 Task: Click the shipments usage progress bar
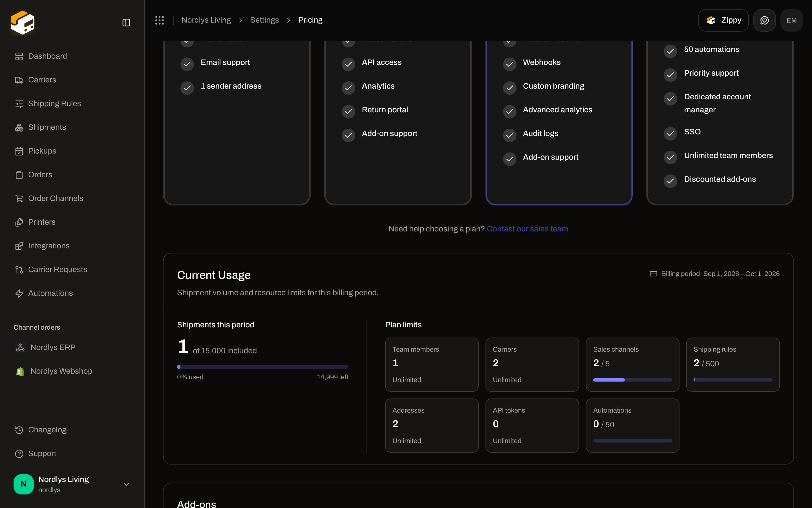[x=262, y=367]
